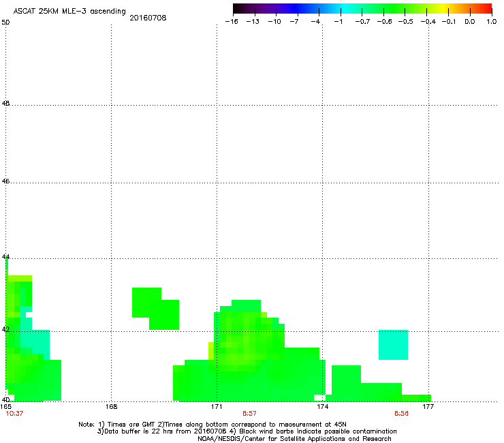Click the note 'Times are GMT' line
504x443 pixels.
212,425
